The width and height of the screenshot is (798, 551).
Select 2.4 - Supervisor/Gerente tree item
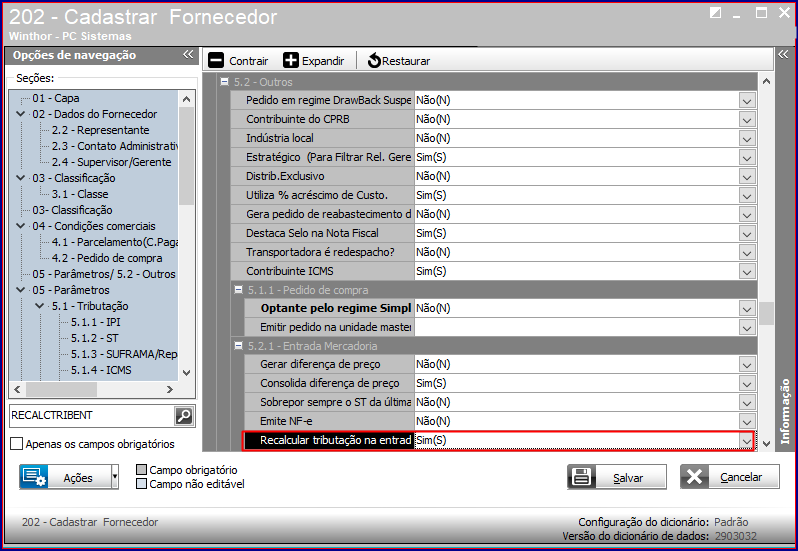pos(111,162)
